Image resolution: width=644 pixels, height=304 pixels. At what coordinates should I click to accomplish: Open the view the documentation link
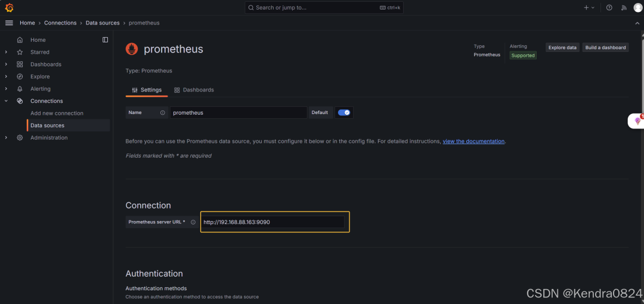473,141
